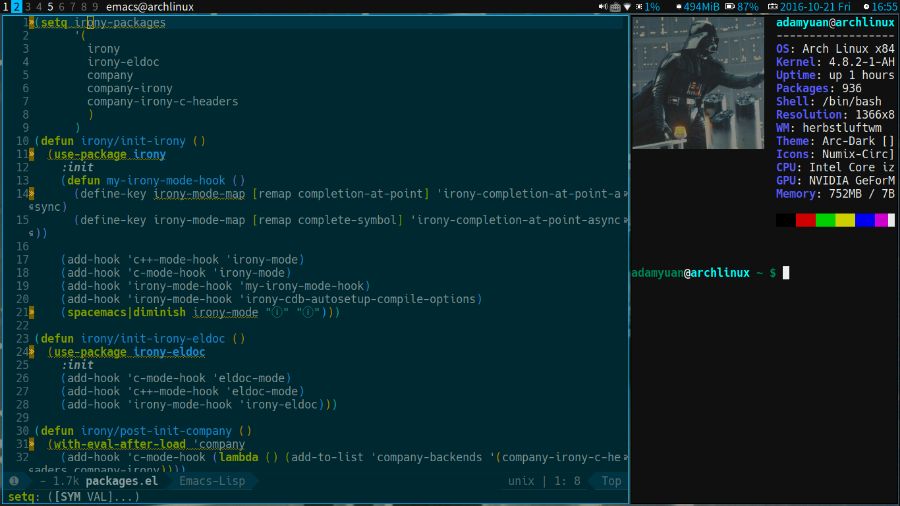This screenshot has height=506, width=900.
Task: Click the down-triangle network icon in top bar
Action: point(627,7)
